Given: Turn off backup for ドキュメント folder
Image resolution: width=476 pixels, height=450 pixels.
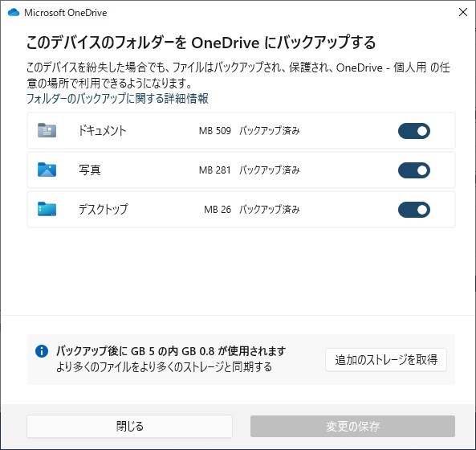Looking at the screenshot, I should [x=413, y=131].
